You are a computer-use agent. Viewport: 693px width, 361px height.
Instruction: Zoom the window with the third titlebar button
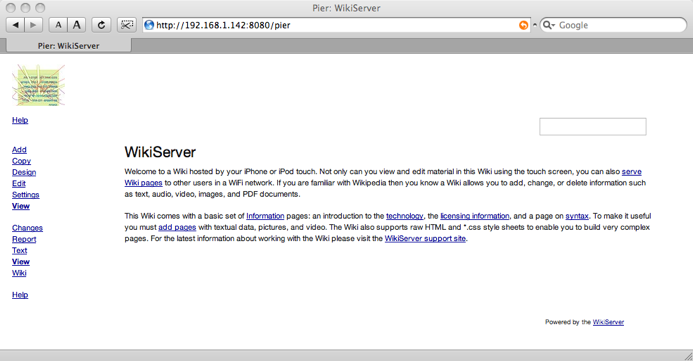point(40,8)
